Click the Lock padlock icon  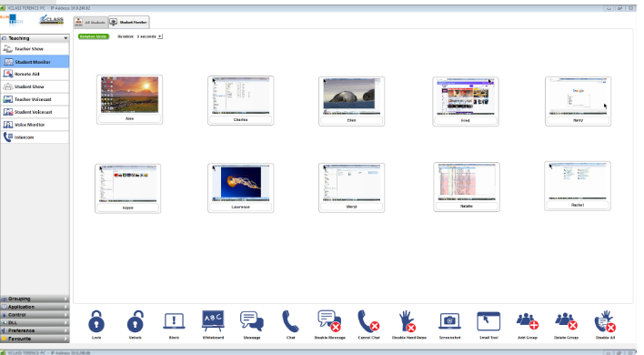tap(96, 321)
